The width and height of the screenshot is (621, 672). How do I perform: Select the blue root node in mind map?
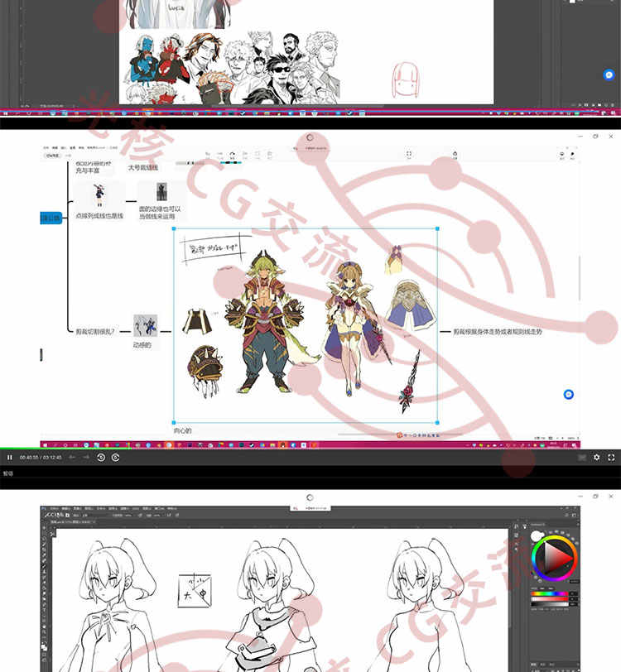coord(51,218)
